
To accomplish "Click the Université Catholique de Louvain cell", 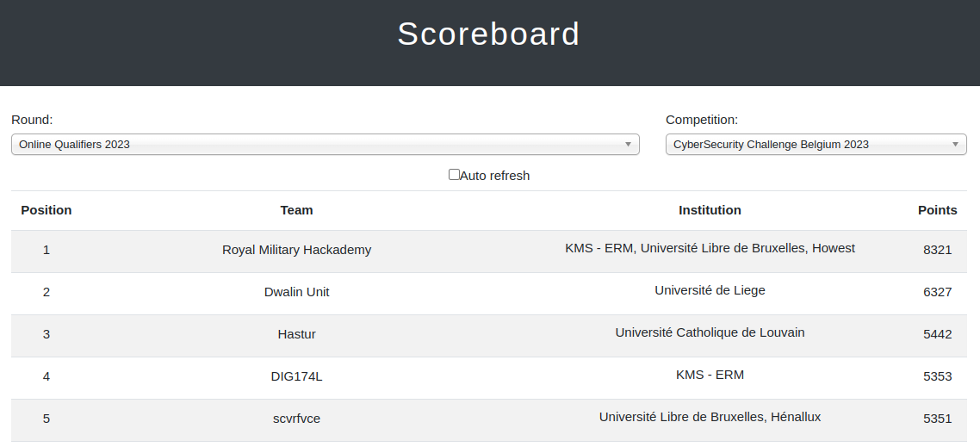I will click(x=710, y=332).
